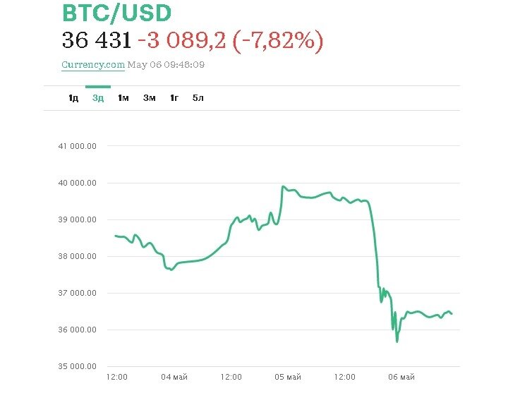Open the 1м period tab
This screenshot has height=398, width=532.
click(123, 97)
